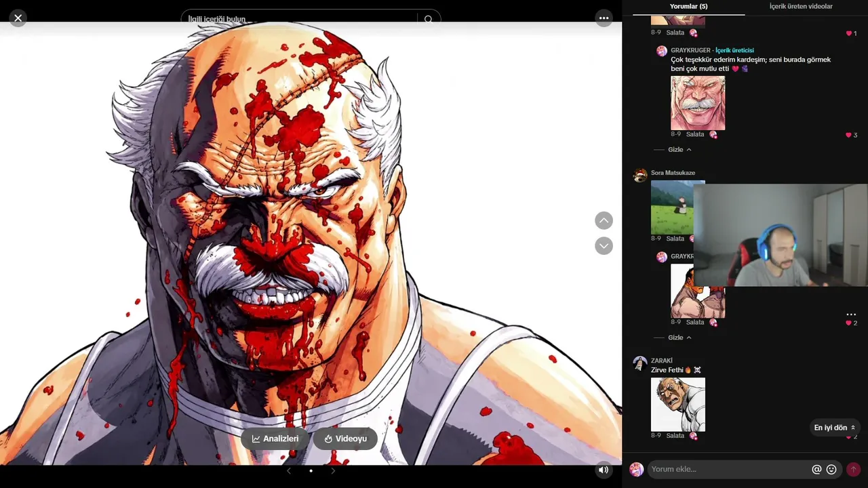Switch to İçerik üreten videolar tab

coord(801,6)
